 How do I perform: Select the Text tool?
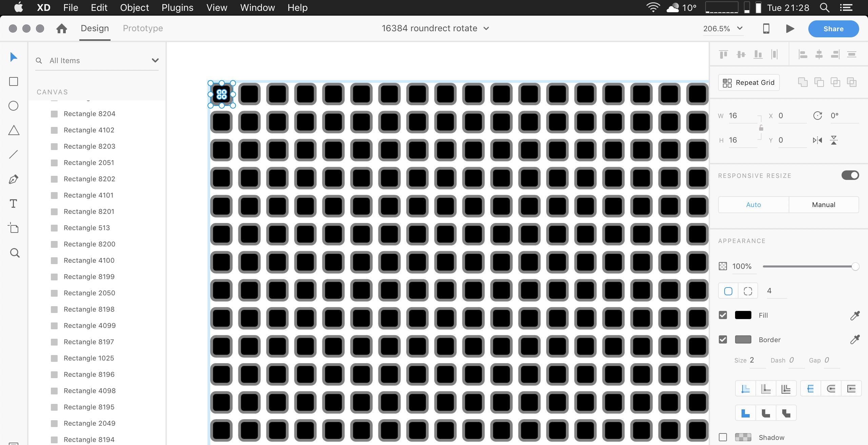point(13,204)
